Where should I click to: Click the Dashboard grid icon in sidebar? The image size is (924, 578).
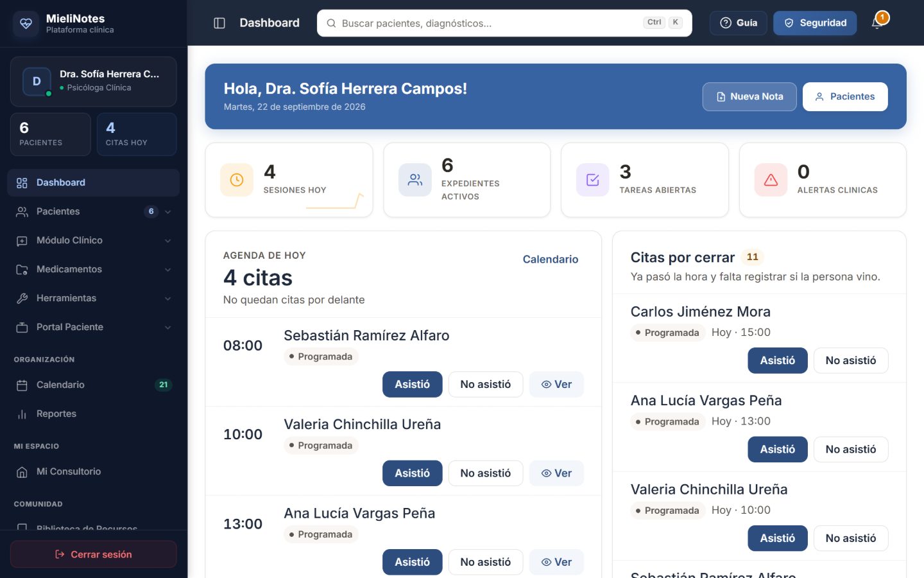pyautogui.click(x=22, y=183)
